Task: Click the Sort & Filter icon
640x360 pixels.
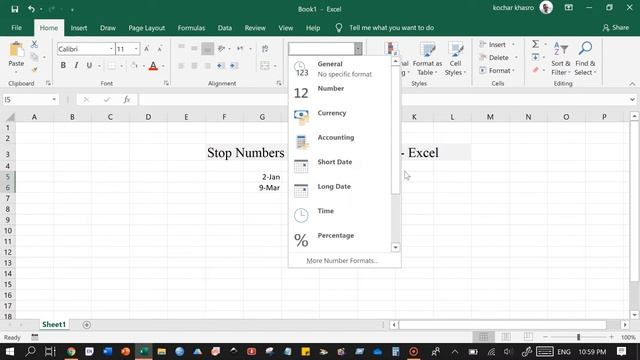Action: pos(560,49)
